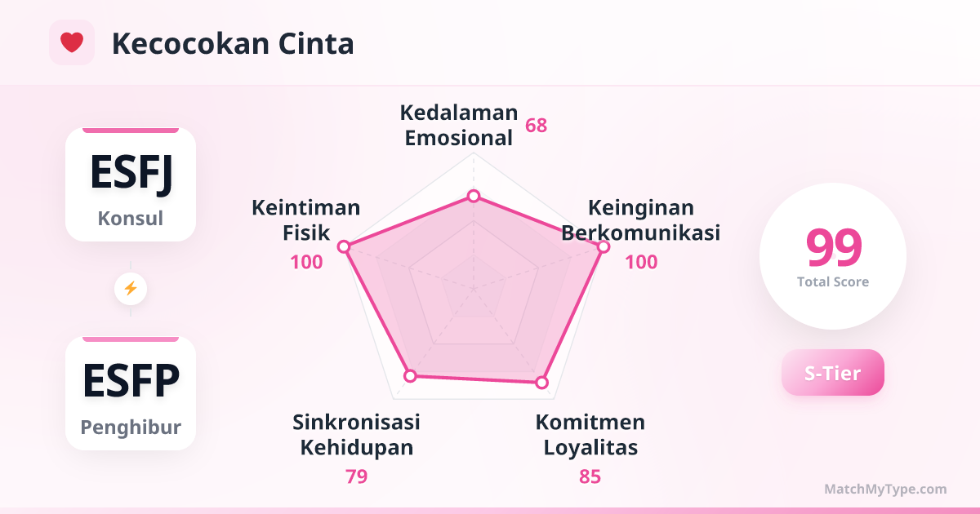This screenshot has width=980, height=514.
Task: Click the Keintiman Fisik score 100
Action: coord(306,262)
